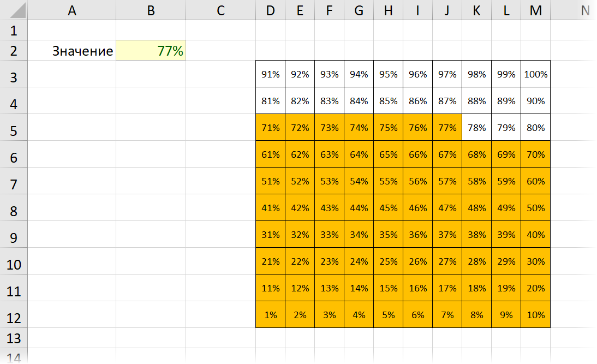The width and height of the screenshot is (597, 364).
Task: Click the cell showing 10%
Action: [536, 314]
